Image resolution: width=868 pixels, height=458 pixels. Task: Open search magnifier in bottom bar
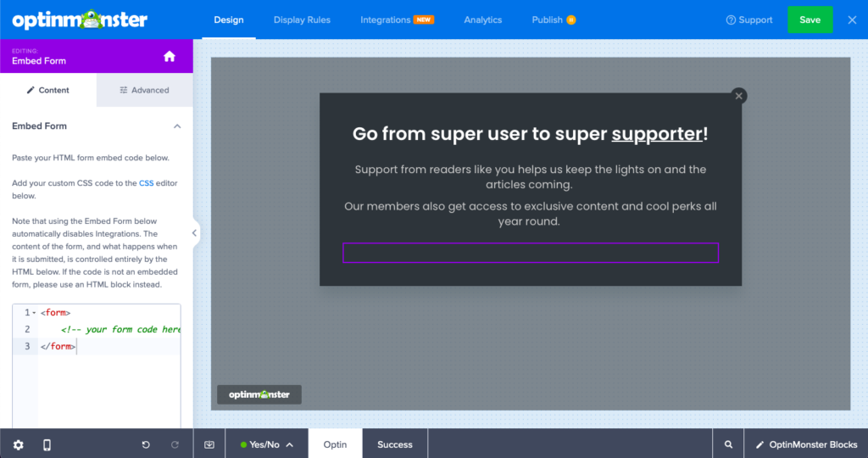click(x=728, y=444)
